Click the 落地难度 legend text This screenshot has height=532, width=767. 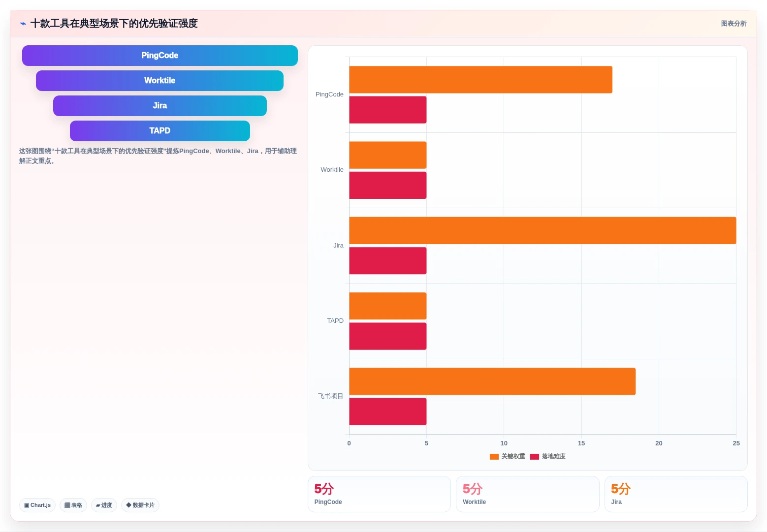(553, 457)
